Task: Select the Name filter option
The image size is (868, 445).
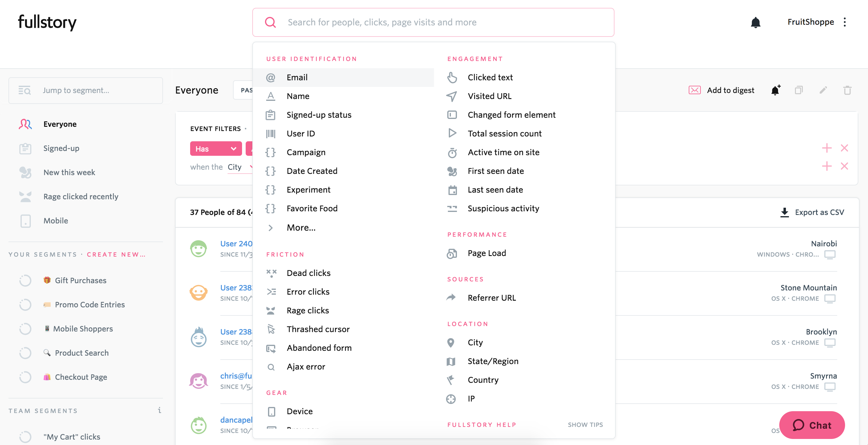Action: tap(343, 96)
